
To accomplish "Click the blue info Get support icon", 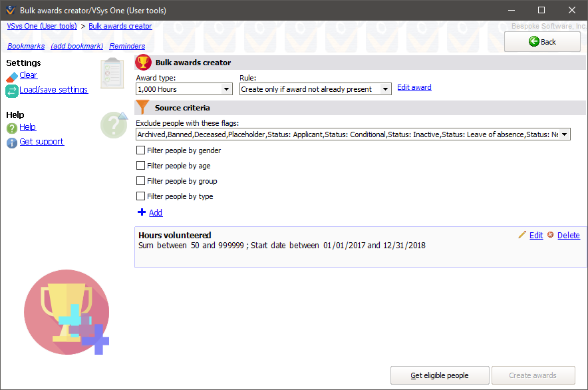I will 11,142.
